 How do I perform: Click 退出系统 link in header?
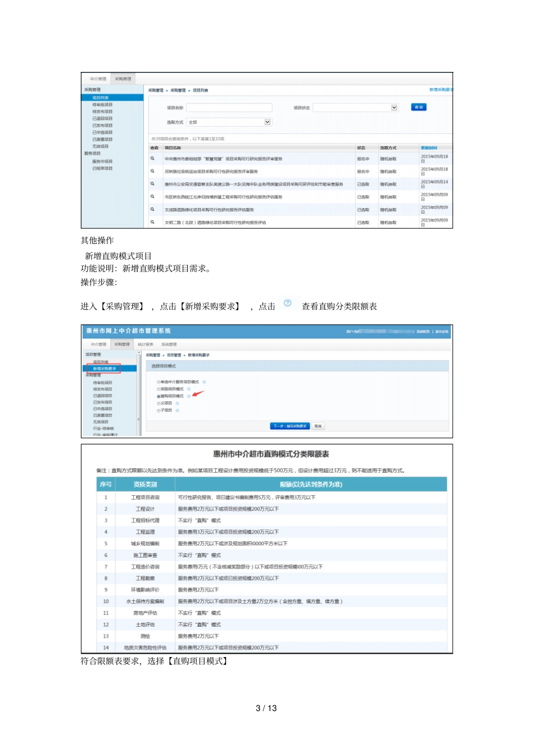pos(442,332)
